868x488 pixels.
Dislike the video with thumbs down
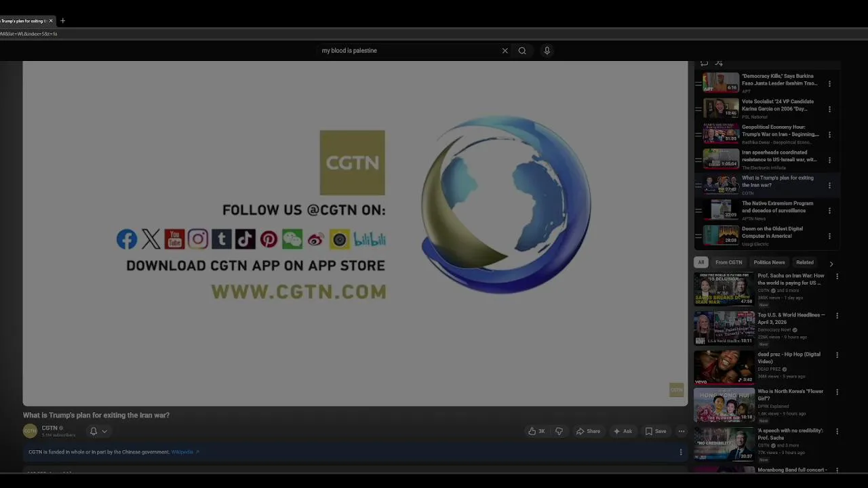pos(559,431)
